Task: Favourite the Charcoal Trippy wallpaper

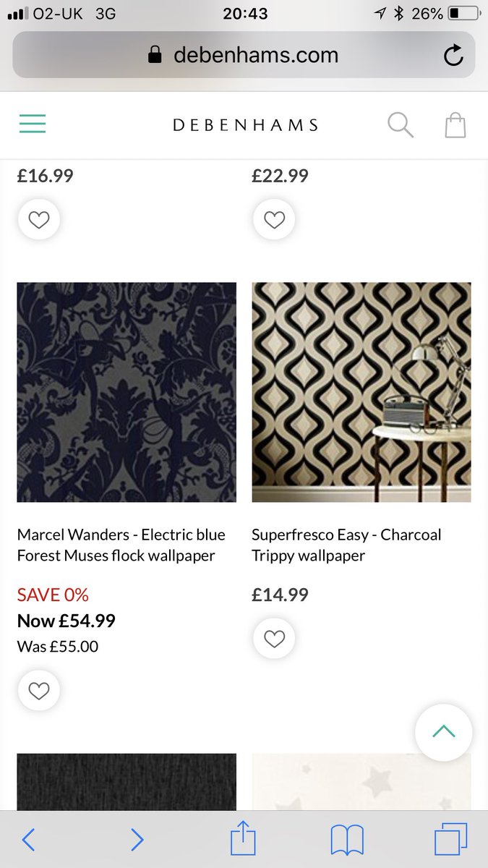Action: tap(274, 639)
